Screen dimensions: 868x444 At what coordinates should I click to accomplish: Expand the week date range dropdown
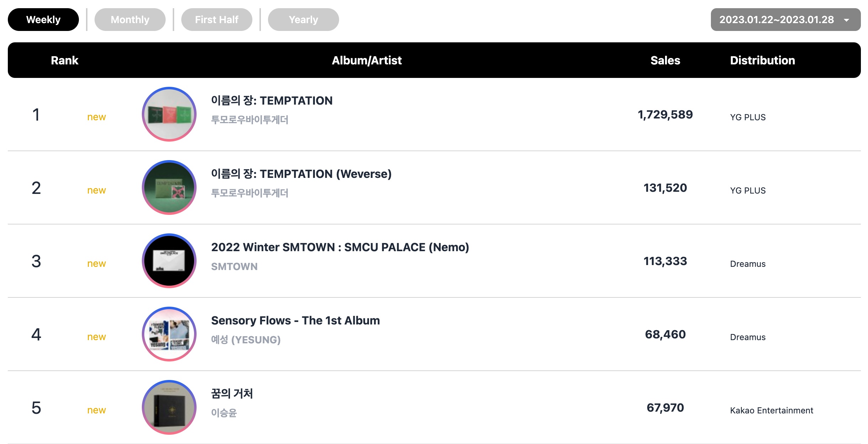[776, 20]
